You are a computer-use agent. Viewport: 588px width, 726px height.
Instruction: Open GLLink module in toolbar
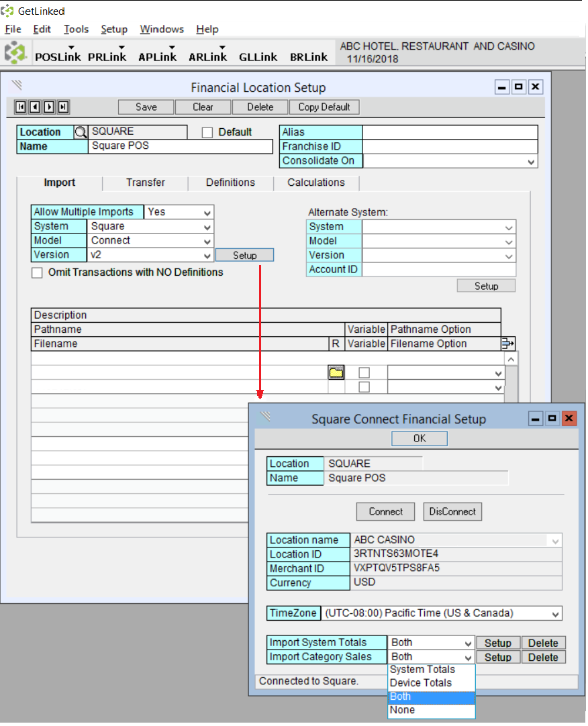(258, 56)
